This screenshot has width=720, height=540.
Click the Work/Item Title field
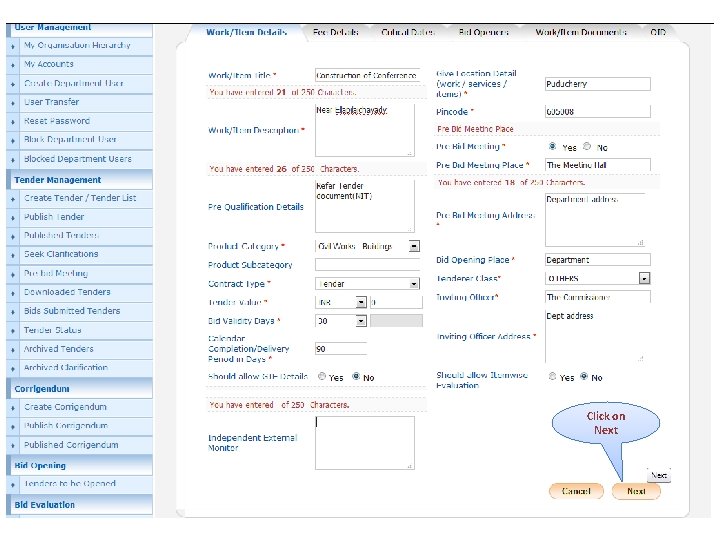pyautogui.click(x=367, y=75)
